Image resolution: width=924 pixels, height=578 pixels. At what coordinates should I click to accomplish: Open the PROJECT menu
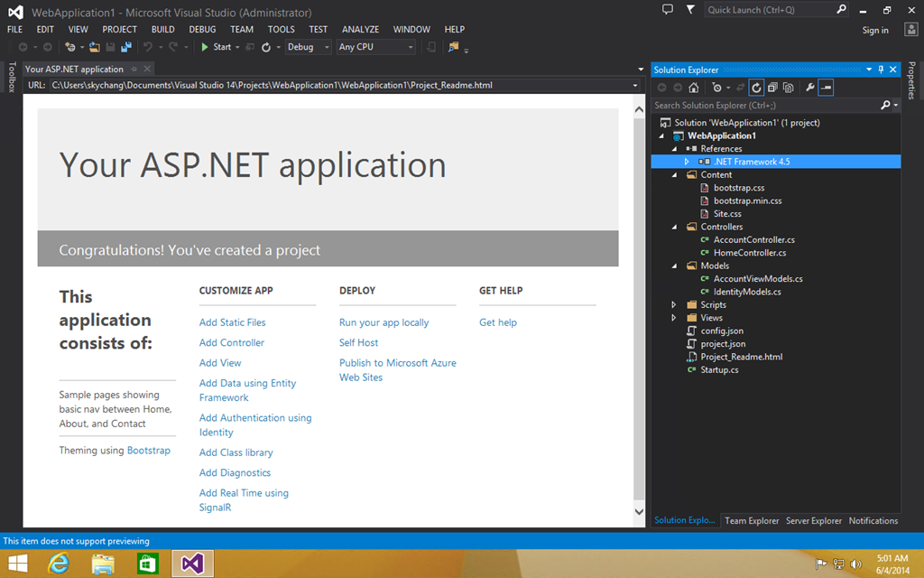click(x=120, y=30)
